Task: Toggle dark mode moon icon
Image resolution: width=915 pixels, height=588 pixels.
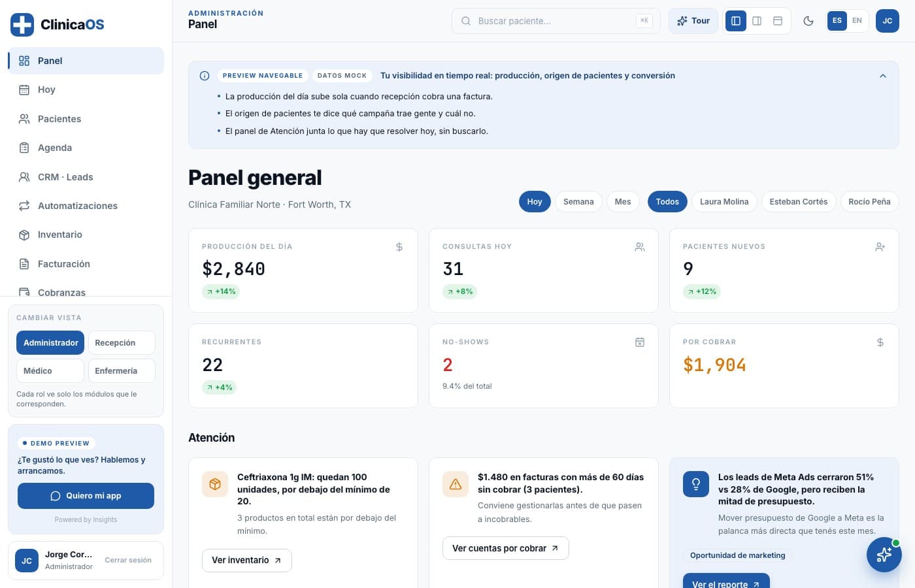Action: pyautogui.click(x=808, y=21)
